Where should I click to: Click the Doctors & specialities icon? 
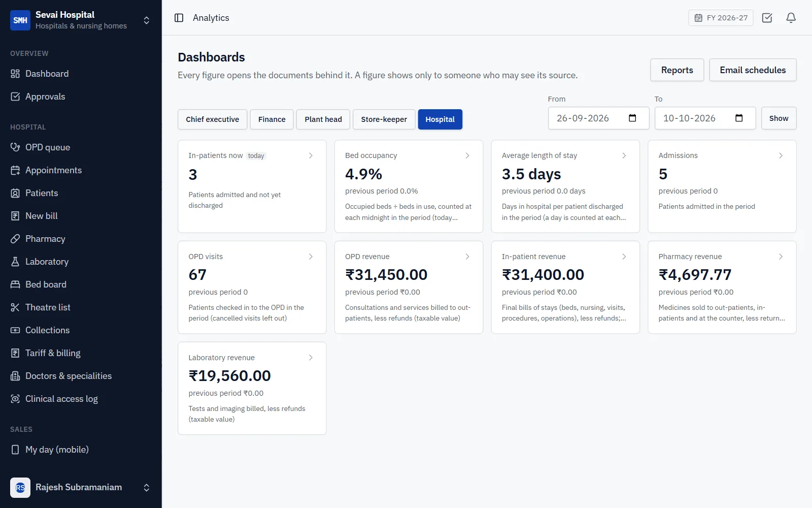click(15, 376)
